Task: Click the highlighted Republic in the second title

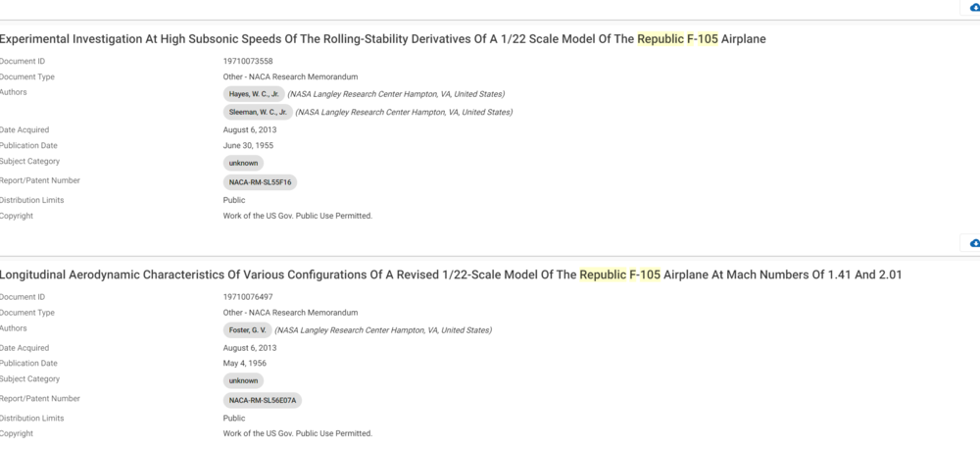Action: (603, 274)
